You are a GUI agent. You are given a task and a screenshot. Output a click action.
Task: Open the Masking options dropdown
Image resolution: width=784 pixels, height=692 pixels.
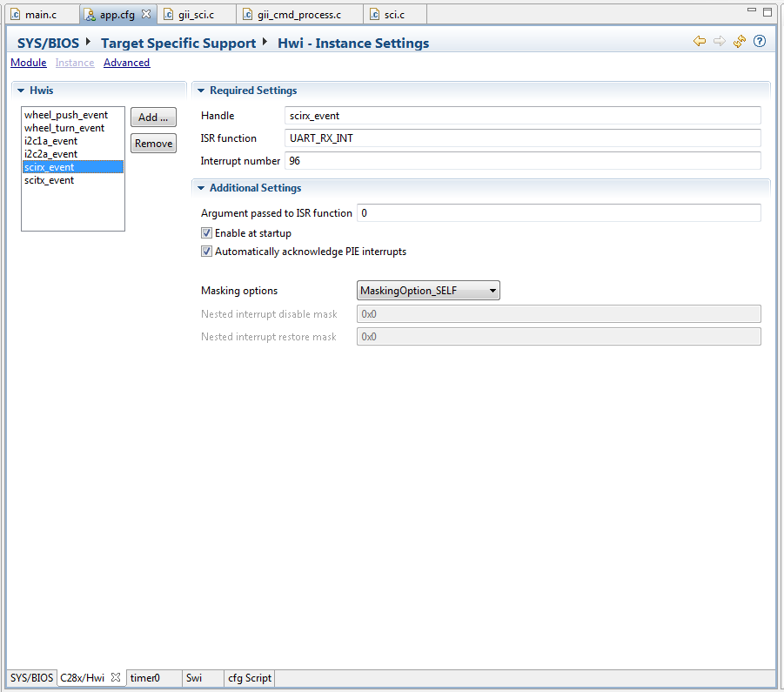pyautogui.click(x=493, y=290)
